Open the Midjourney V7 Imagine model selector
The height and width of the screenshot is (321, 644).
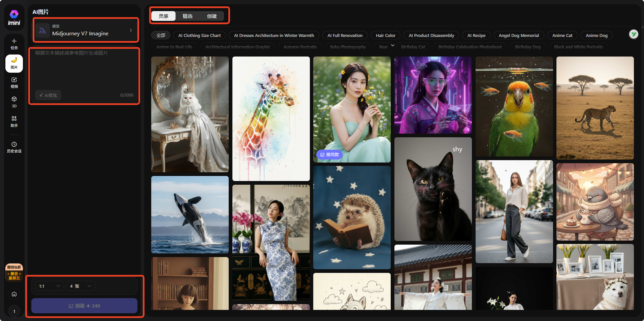coord(86,30)
